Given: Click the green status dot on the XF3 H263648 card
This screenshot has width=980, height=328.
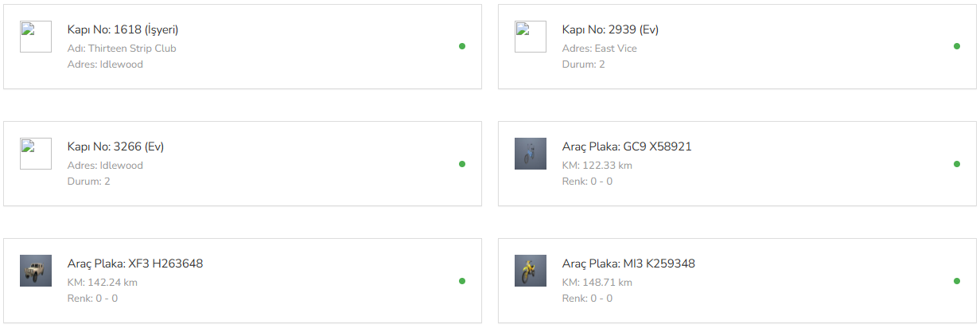Looking at the screenshot, I should (x=462, y=281).
